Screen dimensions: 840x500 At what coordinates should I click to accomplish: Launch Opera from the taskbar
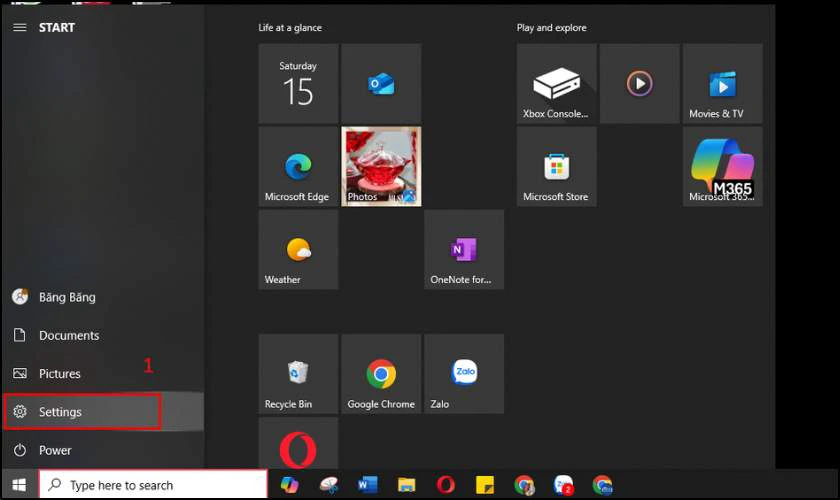click(446, 485)
